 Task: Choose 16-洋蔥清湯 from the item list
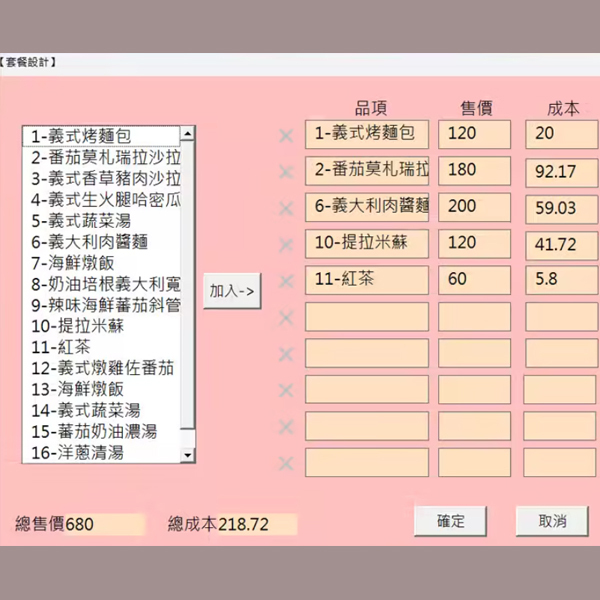pos(100,453)
